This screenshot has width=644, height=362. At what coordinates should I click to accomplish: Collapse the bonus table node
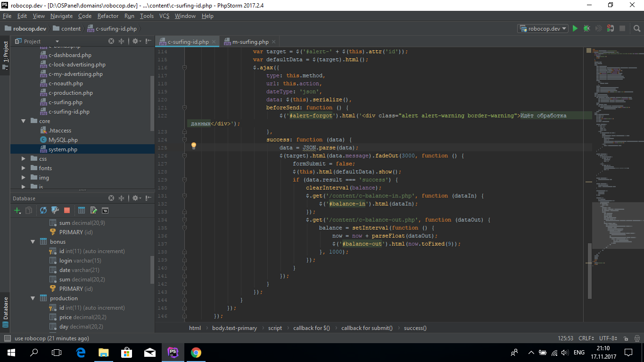click(33, 242)
